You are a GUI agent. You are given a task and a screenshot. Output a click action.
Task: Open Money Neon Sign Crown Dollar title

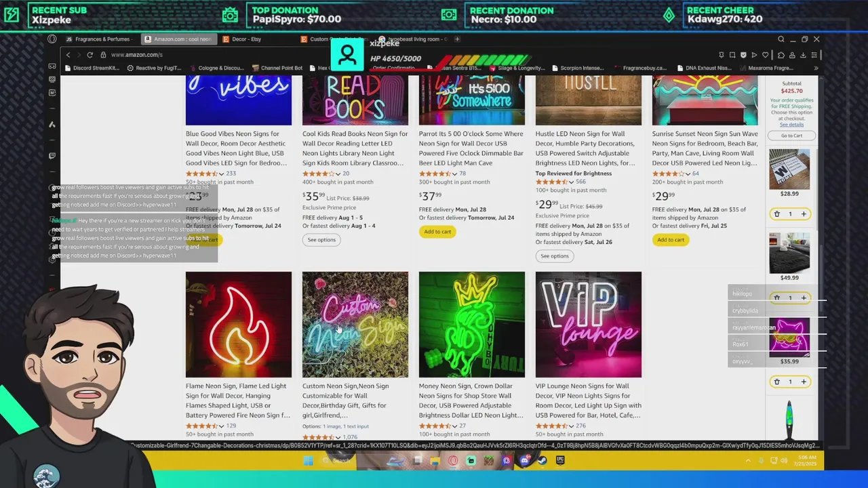[471, 401]
